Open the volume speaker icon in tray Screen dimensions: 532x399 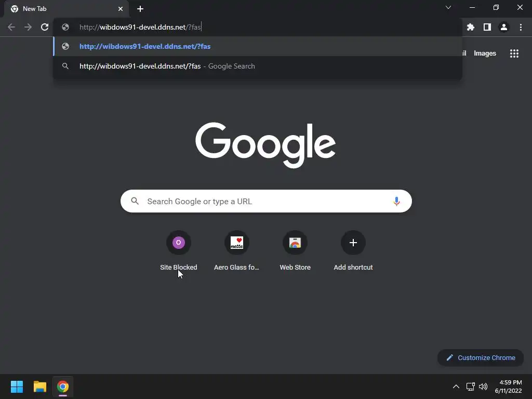pos(483,387)
